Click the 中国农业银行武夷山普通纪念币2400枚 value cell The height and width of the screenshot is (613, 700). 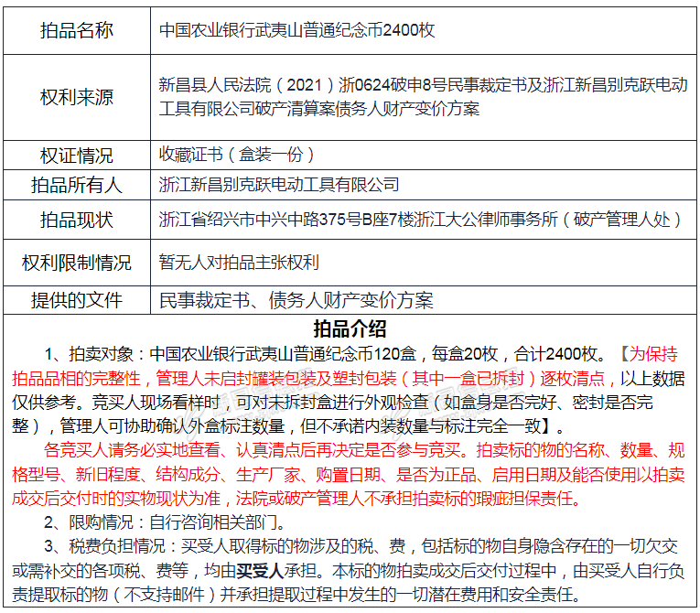[x=296, y=30]
